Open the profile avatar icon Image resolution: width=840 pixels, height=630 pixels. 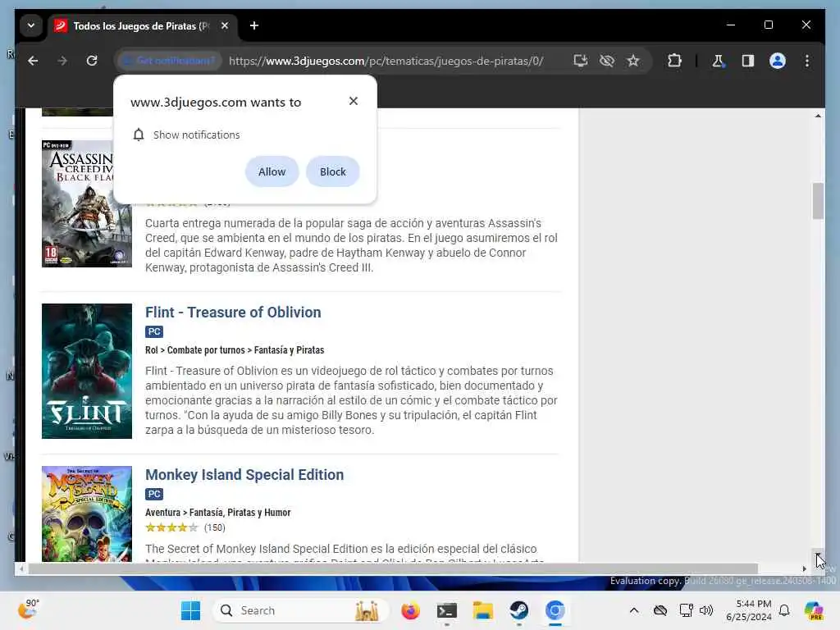tap(778, 61)
